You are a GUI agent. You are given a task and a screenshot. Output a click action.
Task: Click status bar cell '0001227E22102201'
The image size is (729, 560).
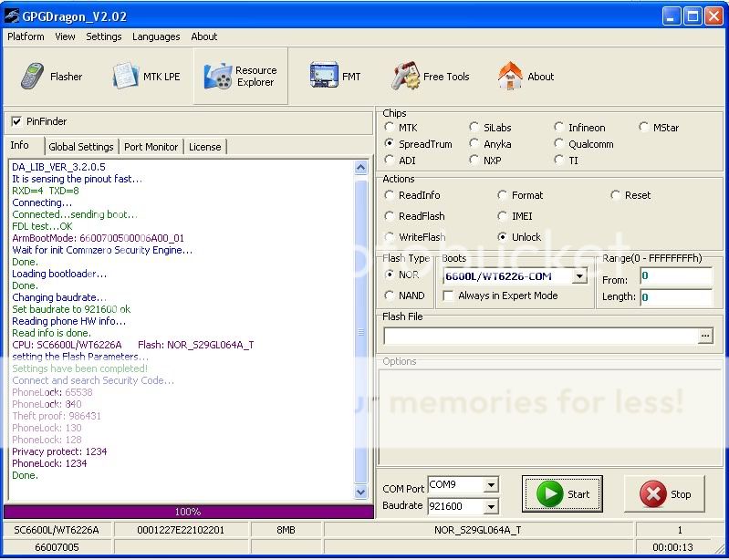point(181,530)
